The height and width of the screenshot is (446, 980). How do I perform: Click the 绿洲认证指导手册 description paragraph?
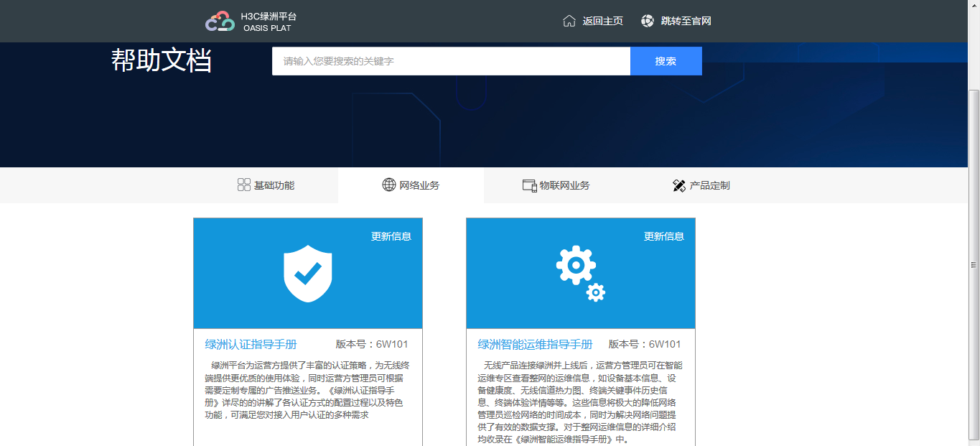pos(307,390)
